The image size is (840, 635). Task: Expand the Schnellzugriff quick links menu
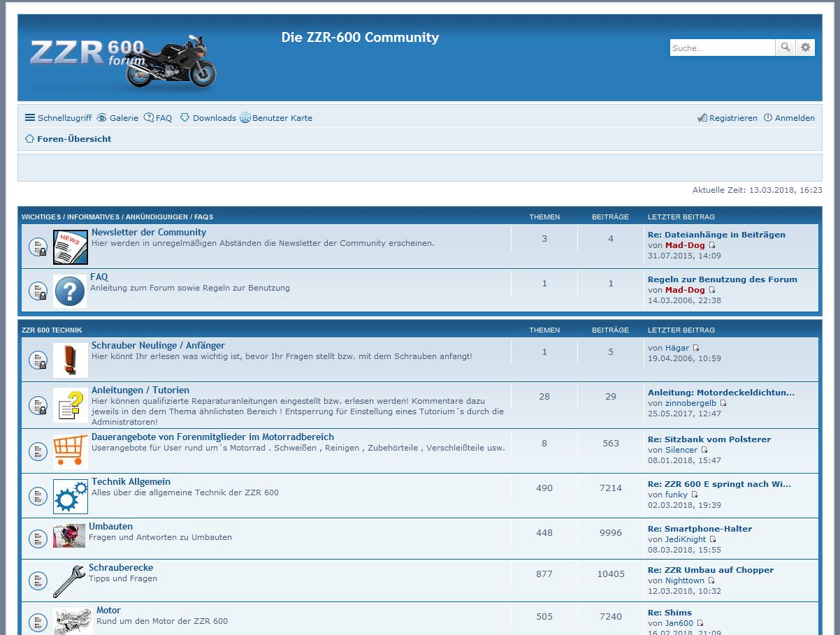pos(58,118)
